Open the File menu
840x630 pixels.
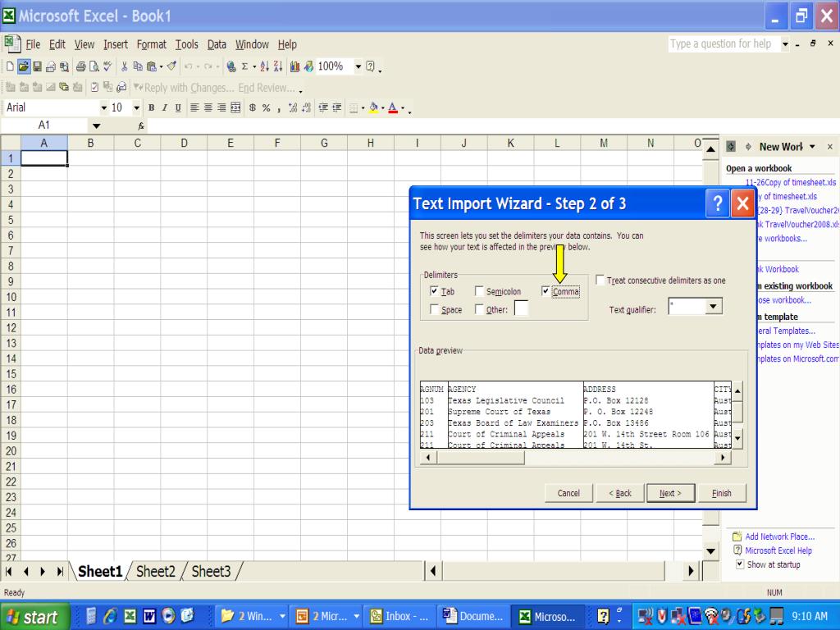33,44
